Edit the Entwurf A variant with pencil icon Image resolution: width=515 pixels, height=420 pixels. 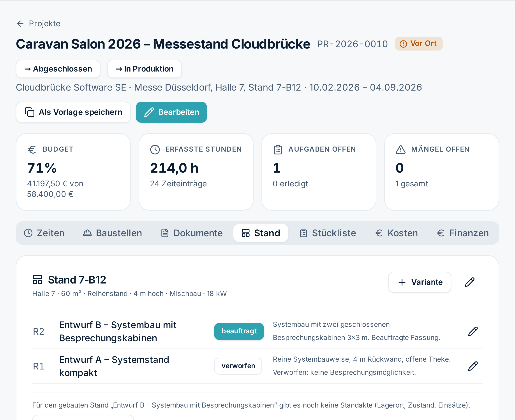pos(473,366)
